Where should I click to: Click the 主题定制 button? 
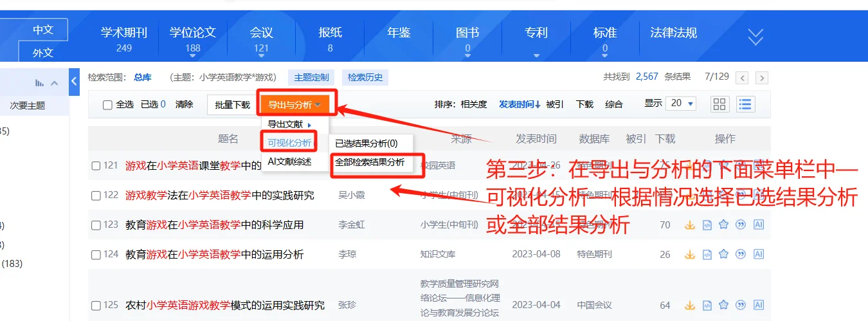pyautogui.click(x=311, y=78)
